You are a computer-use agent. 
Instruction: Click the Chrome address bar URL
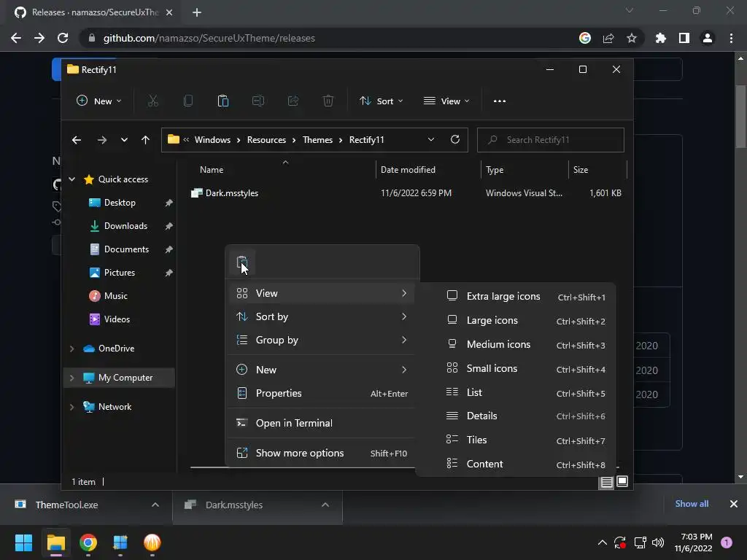pyautogui.click(x=209, y=38)
